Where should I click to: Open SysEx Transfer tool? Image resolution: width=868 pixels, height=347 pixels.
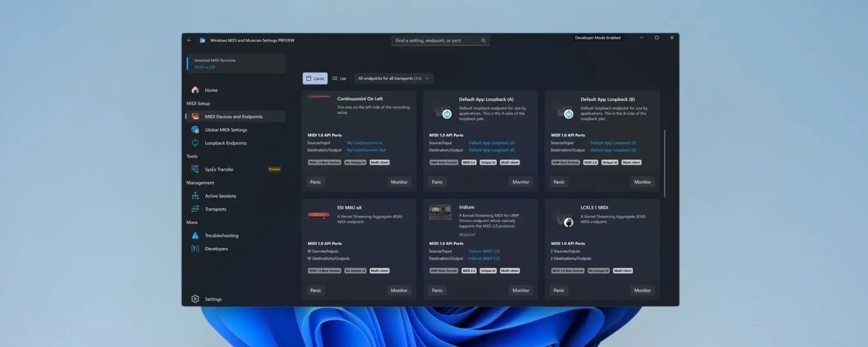[219, 169]
